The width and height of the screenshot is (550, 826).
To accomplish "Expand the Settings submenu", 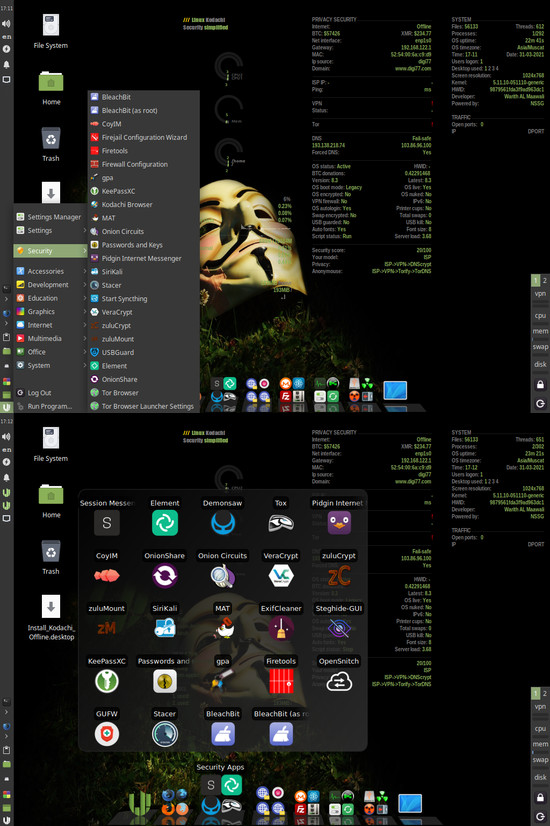I will pyautogui.click(x=51, y=230).
